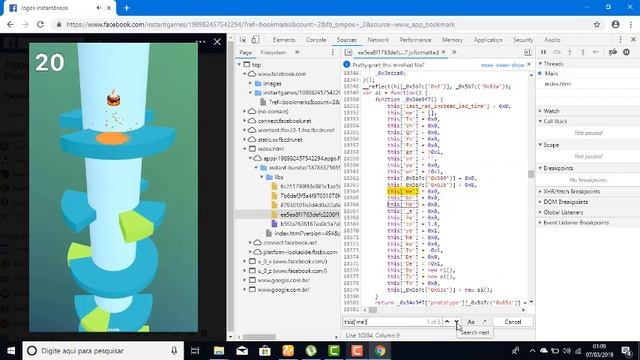Open the Security tab
The height and width of the screenshot is (360, 640).
click(523, 40)
